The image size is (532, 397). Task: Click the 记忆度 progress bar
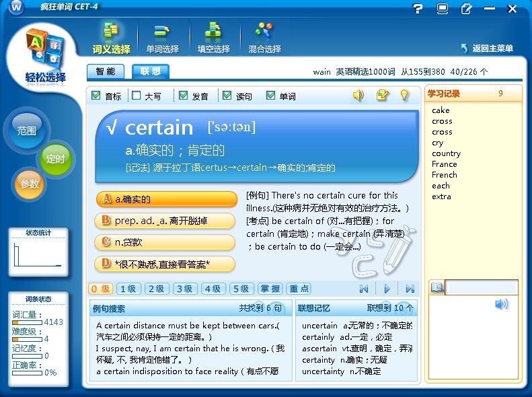tap(27, 356)
